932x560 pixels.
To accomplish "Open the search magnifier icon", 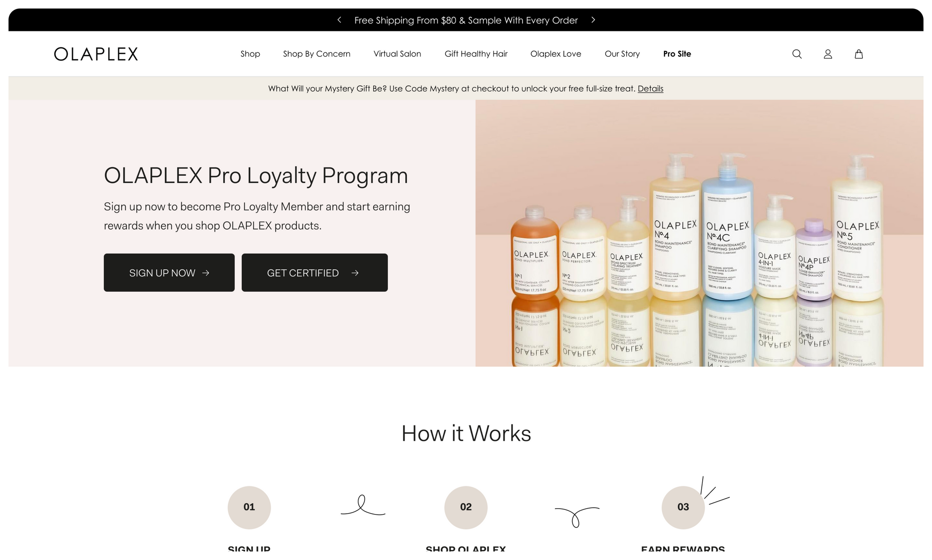I will [797, 54].
